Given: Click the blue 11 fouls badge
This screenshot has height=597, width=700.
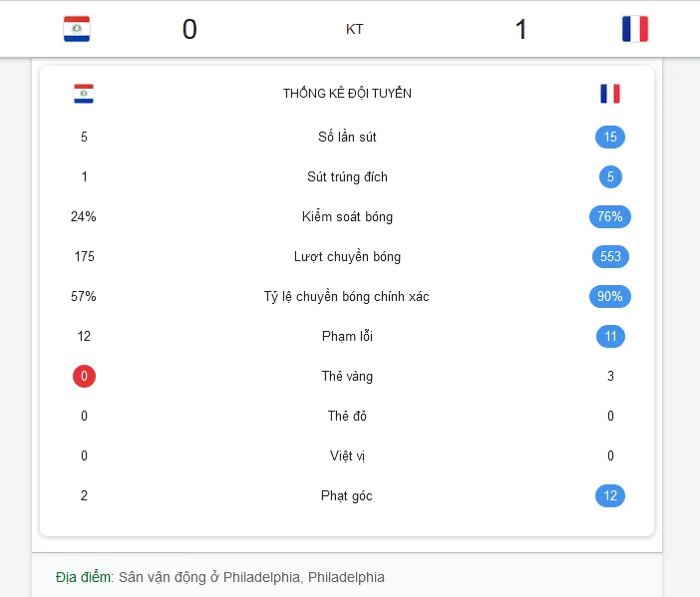Looking at the screenshot, I should point(610,337).
